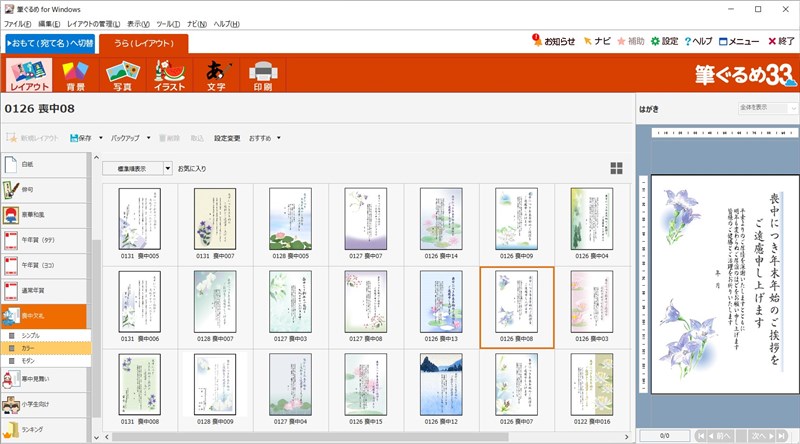Open the 保存 dropdown arrow
This screenshot has width=800, height=444.
point(101,138)
